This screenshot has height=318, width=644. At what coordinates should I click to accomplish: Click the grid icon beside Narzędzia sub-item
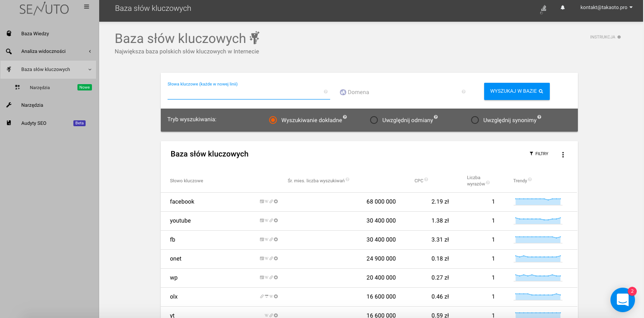[x=18, y=87]
